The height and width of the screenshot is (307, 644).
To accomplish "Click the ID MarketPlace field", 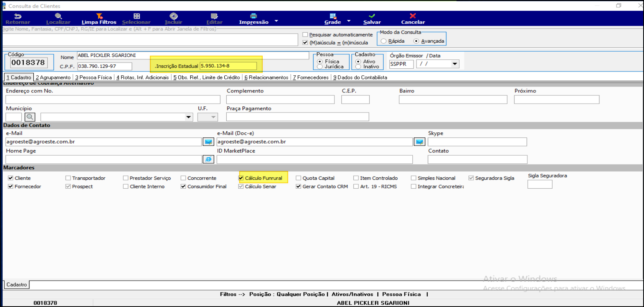I will point(315,159).
